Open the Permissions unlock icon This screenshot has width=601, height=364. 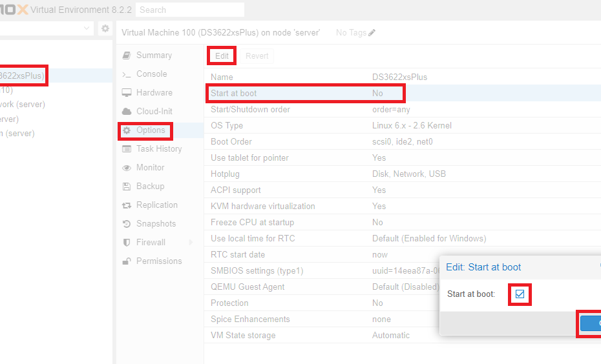coord(127,261)
